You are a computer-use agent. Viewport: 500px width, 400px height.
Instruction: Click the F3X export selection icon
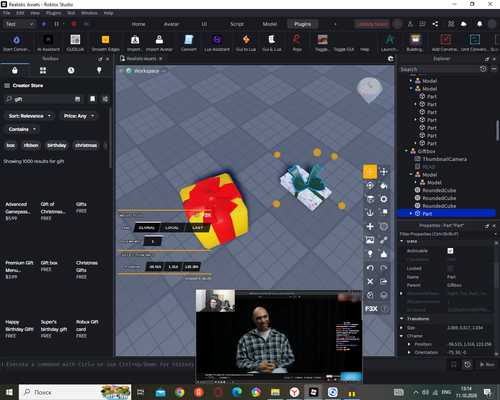[384, 281]
